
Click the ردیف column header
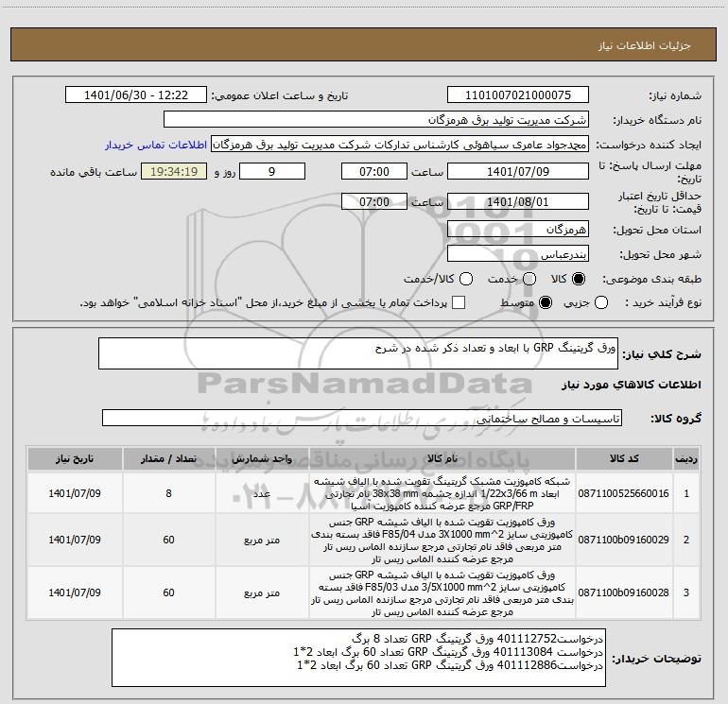tap(686, 458)
